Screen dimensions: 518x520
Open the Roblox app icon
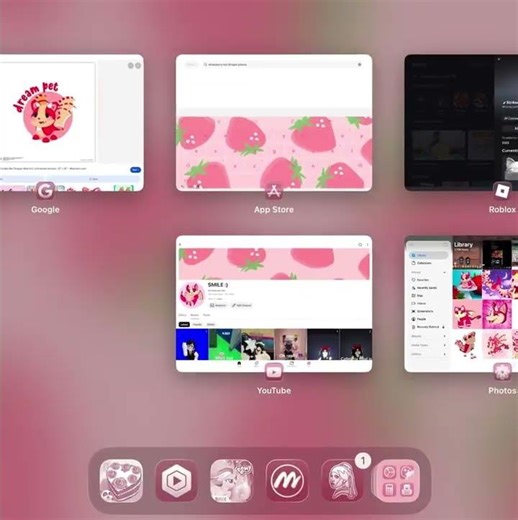pos(502,191)
